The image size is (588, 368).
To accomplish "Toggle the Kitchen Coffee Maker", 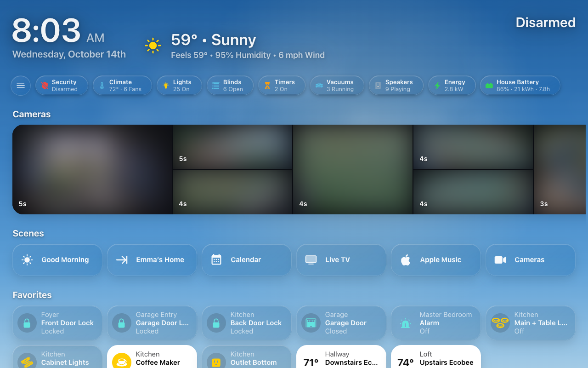I will (152, 357).
